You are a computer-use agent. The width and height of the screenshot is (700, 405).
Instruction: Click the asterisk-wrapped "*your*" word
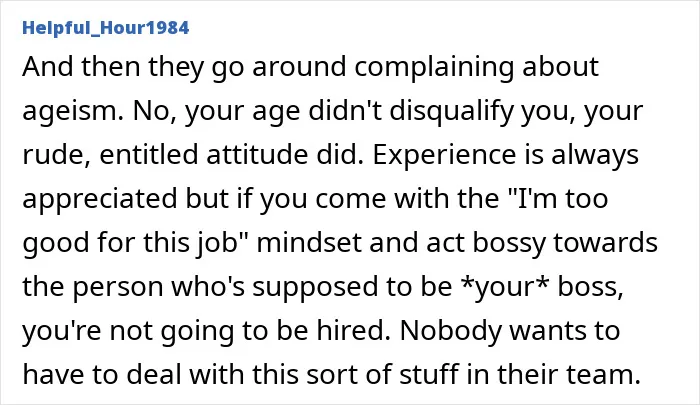click(505, 287)
